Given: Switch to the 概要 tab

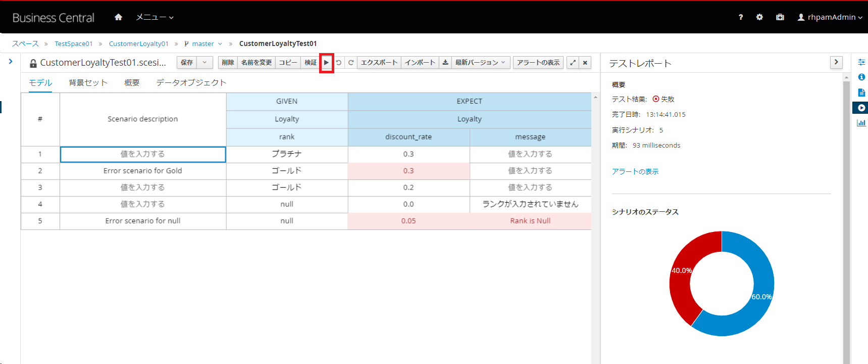Looking at the screenshot, I should [x=132, y=82].
